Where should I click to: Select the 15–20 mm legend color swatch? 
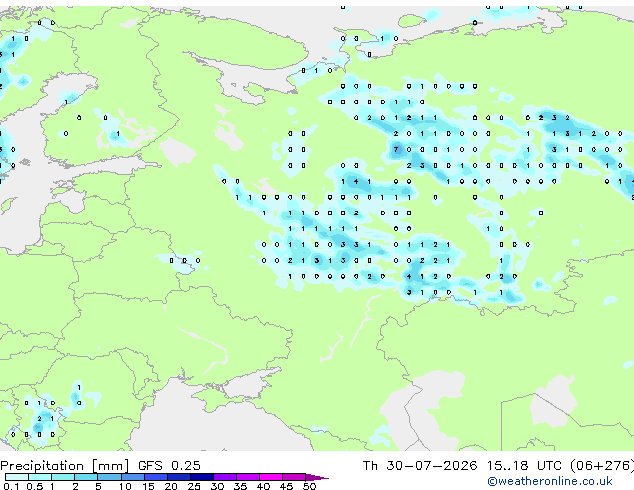156,477
